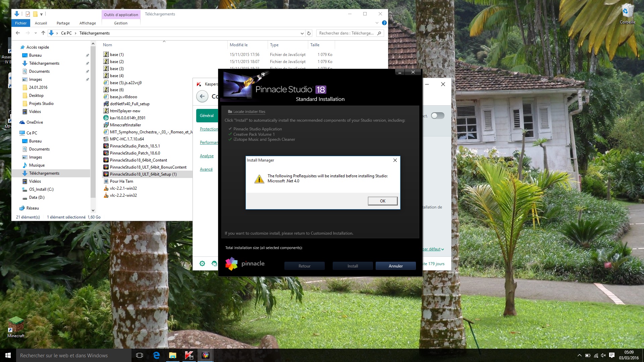
Task: Select the MPC-HC.1.7.10.x64 file
Action: click(x=127, y=139)
